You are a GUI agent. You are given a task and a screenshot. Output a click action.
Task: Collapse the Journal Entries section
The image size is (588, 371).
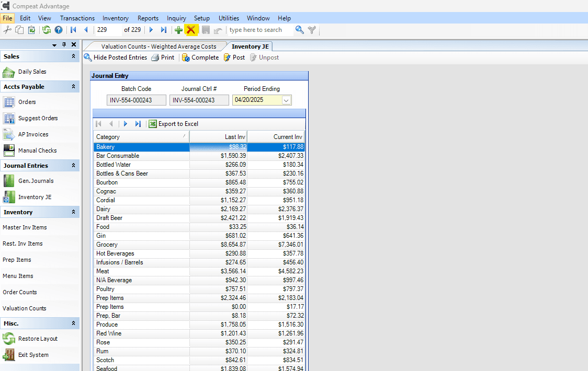73,165
